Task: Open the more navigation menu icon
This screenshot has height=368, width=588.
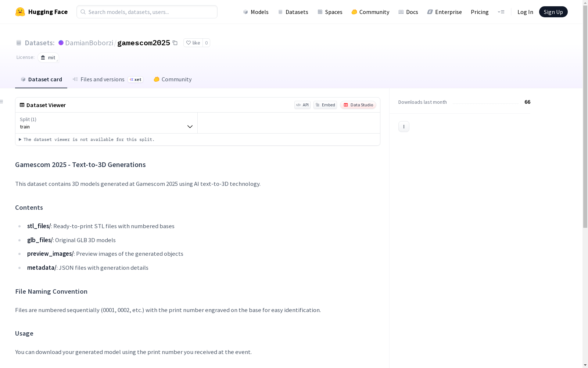Action: [501, 12]
